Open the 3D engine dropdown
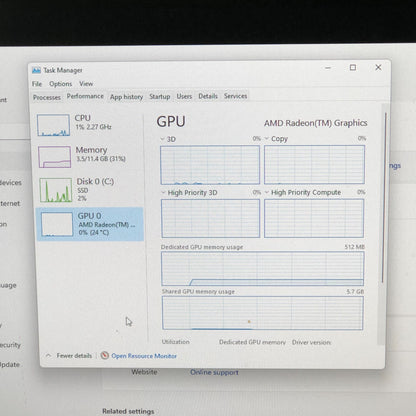This screenshot has width=416, height=416. [x=163, y=139]
